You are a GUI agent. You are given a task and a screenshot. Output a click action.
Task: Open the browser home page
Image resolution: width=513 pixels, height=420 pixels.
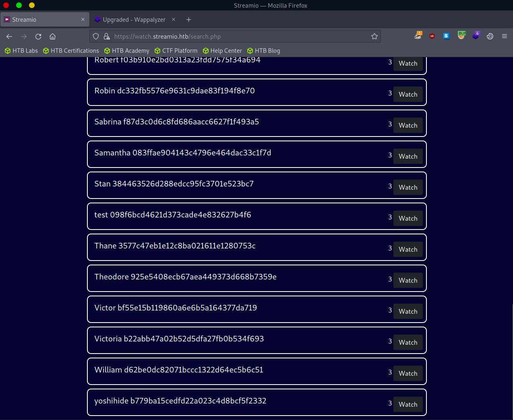(x=52, y=36)
